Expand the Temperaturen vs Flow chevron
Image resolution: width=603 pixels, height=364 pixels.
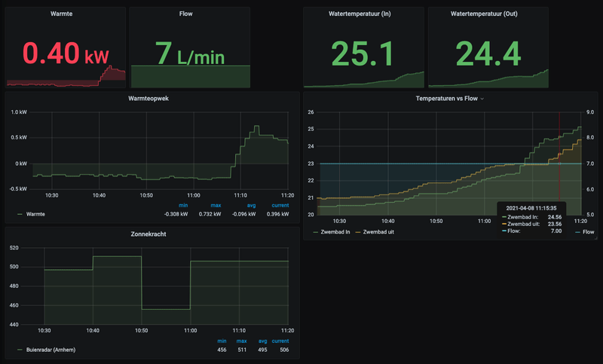[482, 99]
